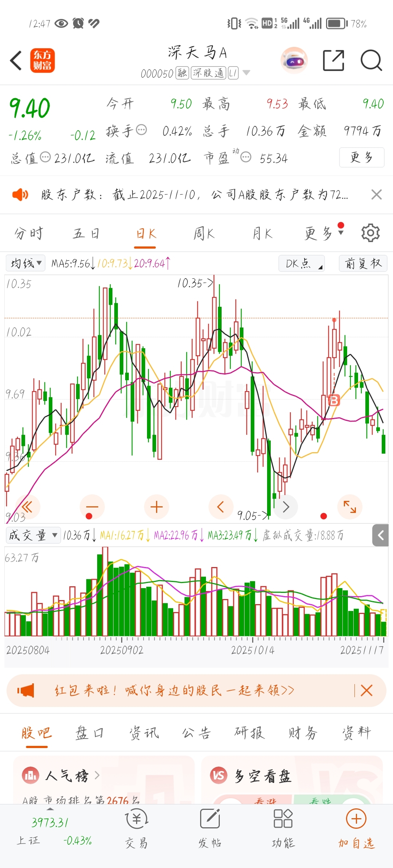
Task: Open 市盈 info bubble icon
Action: pos(246,157)
